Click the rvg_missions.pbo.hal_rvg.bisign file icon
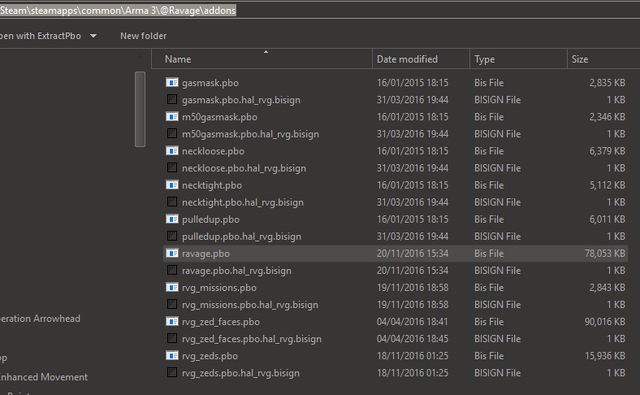This screenshot has height=395, width=640. pos(172,304)
